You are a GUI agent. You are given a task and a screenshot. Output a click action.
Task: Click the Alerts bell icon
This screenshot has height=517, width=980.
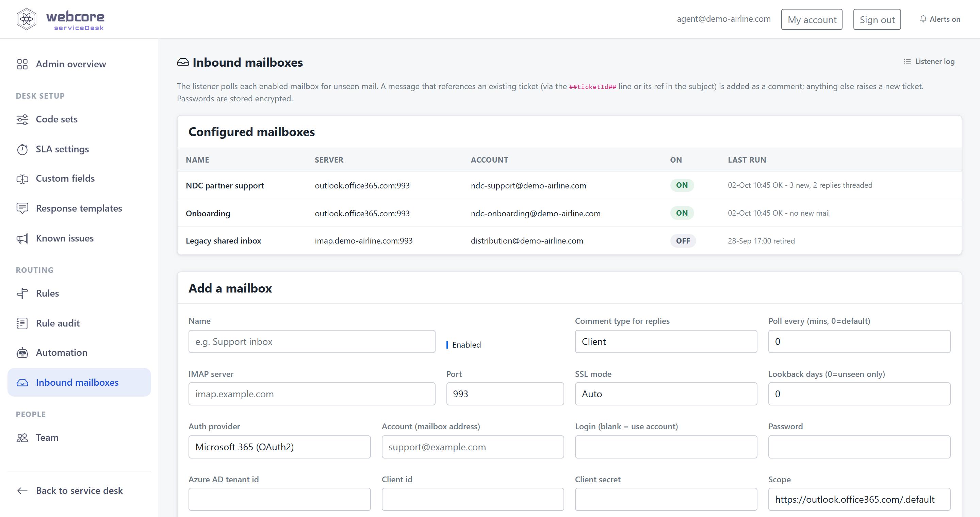coord(923,19)
